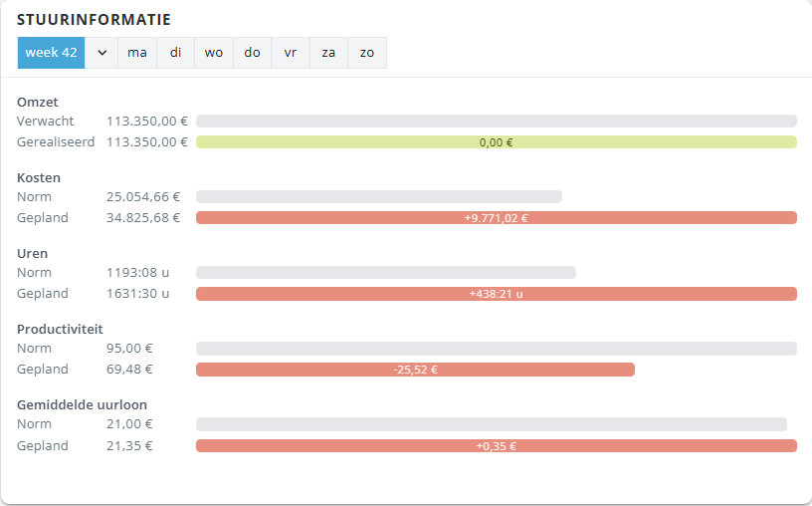Click the Stuurinformatie panel title
Image resolution: width=812 pixels, height=506 pixels.
[x=94, y=20]
